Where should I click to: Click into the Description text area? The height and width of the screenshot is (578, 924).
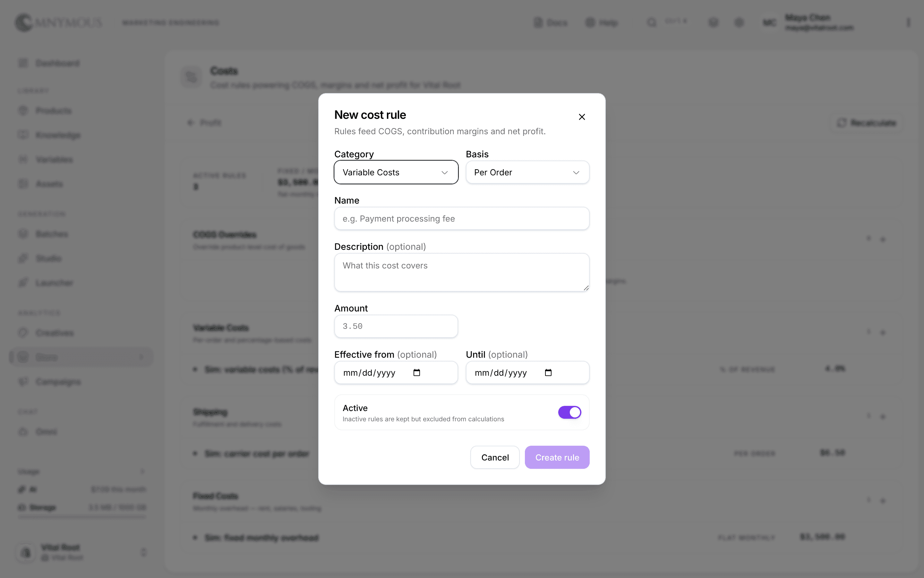pyautogui.click(x=462, y=273)
